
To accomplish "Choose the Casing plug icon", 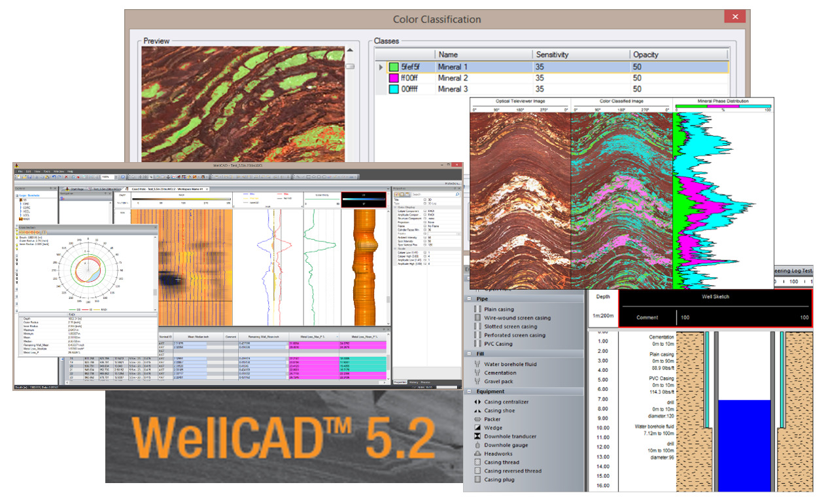I will tap(477, 479).
